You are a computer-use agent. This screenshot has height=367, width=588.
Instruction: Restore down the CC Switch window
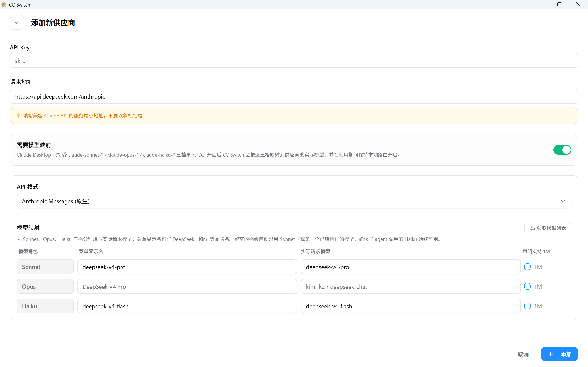coord(559,5)
